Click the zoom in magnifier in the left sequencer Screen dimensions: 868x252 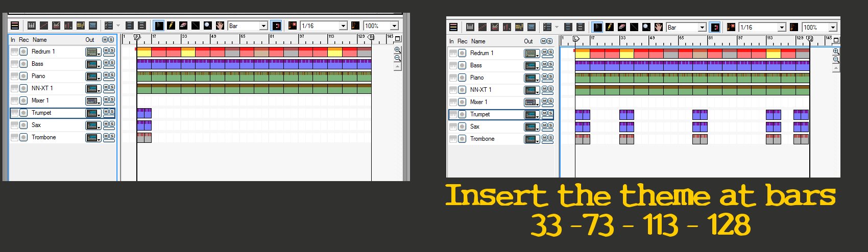click(397, 50)
